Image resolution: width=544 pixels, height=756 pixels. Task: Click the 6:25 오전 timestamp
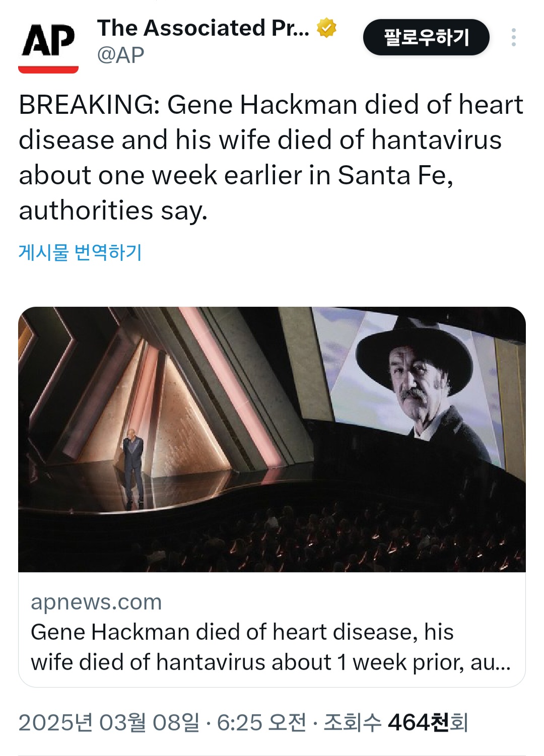261,723
